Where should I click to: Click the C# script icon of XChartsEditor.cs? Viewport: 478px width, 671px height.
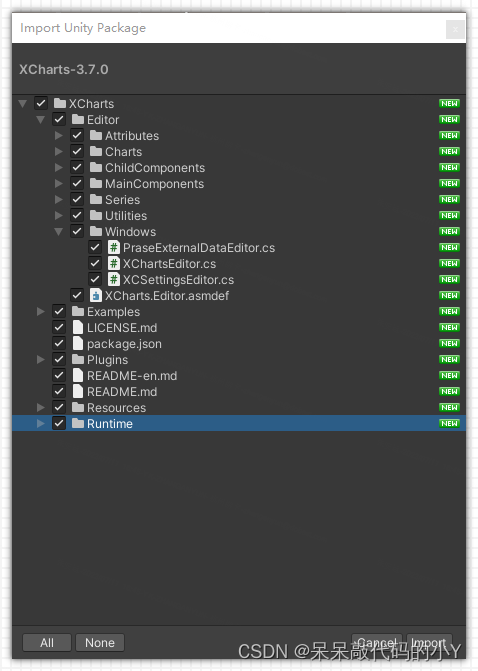(x=113, y=264)
